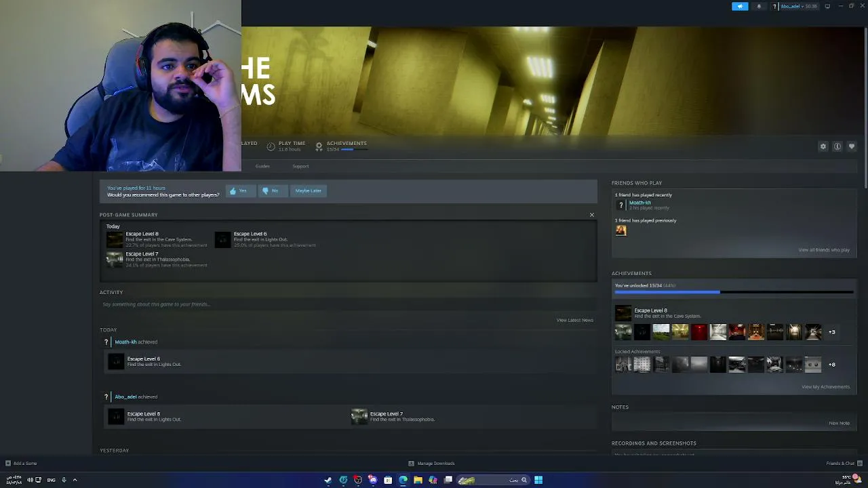
Task: Open Manage Downloads
Action: point(431,464)
